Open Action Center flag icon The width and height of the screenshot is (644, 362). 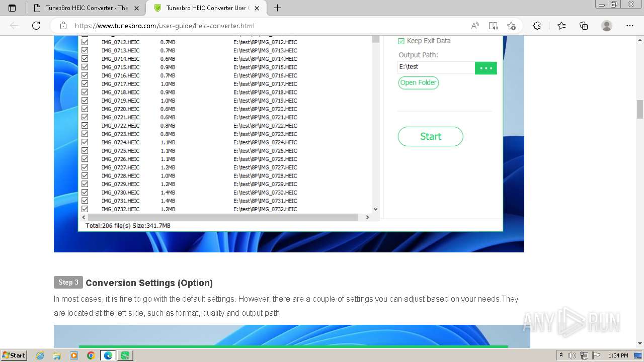click(596, 355)
